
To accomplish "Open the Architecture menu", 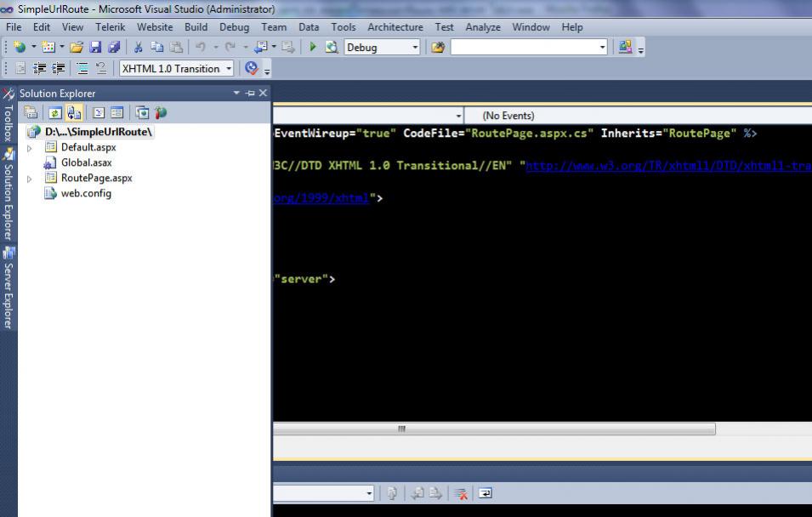I will coord(395,27).
